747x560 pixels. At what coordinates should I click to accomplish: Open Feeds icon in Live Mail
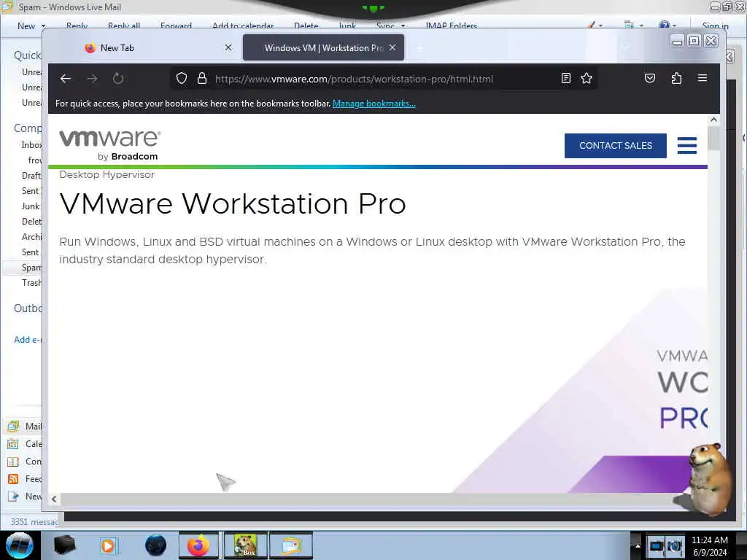pyautogui.click(x=13, y=479)
